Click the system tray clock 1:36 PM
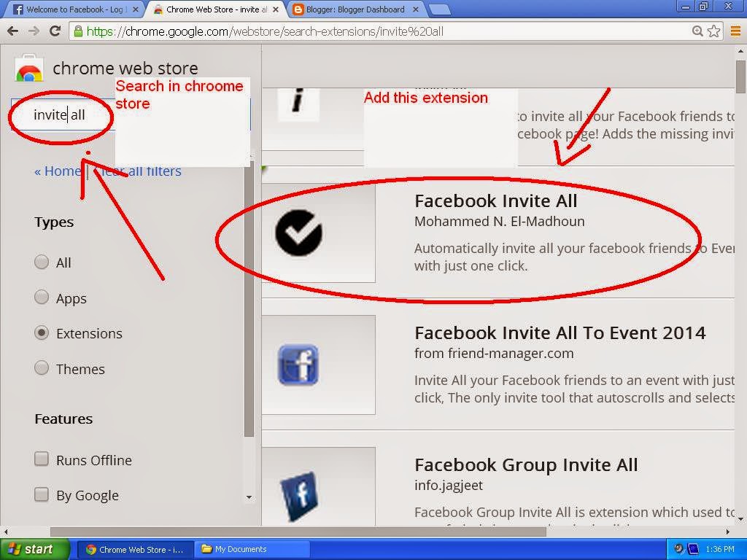The height and width of the screenshot is (560, 747). click(x=720, y=550)
